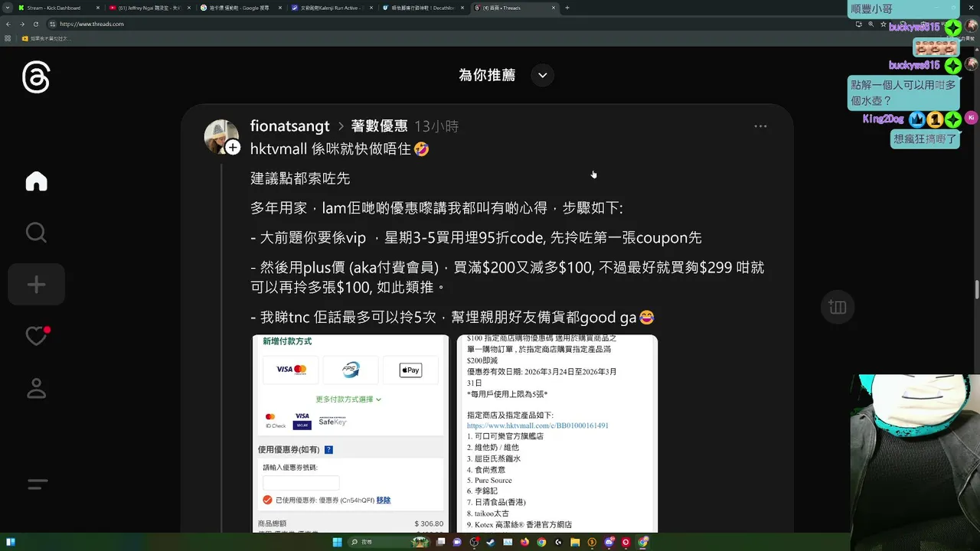Open the 著數優惠 topic link
Image resolution: width=980 pixels, height=551 pixels.
pos(379,126)
